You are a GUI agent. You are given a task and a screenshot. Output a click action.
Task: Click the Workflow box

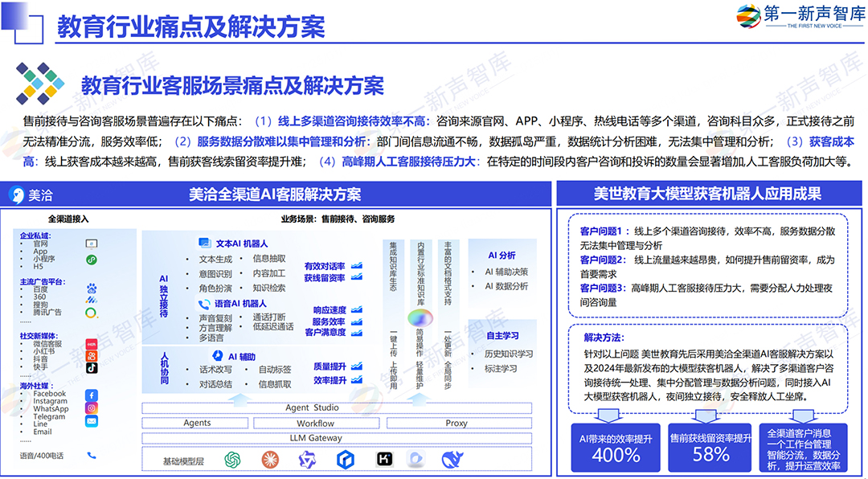pyautogui.click(x=315, y=423)
